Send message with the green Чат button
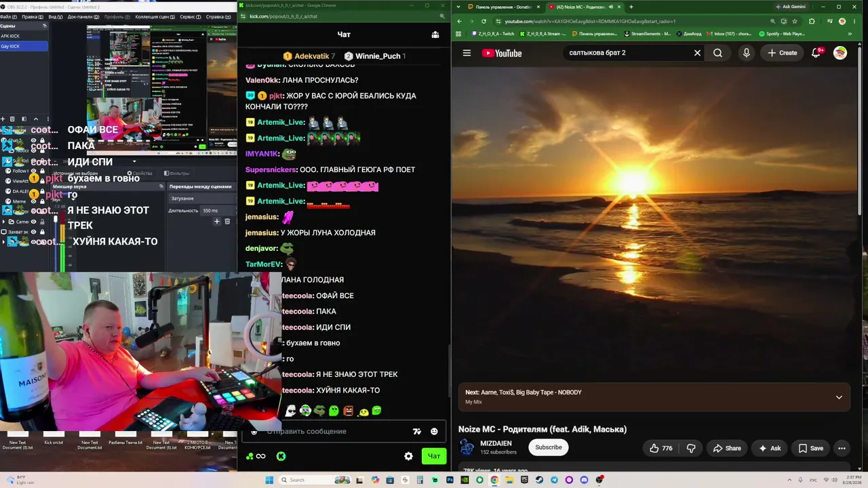 pos(434,456)
